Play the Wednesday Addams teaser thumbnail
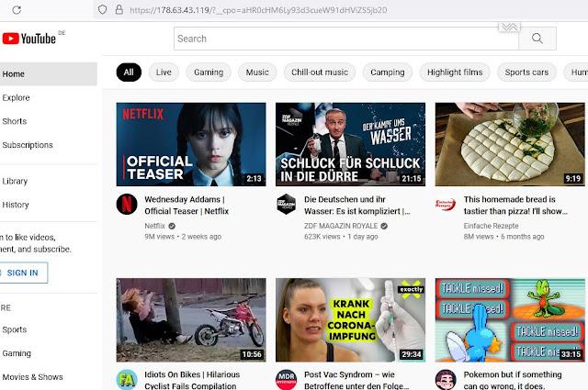The image size is (588, 390). 191,145
